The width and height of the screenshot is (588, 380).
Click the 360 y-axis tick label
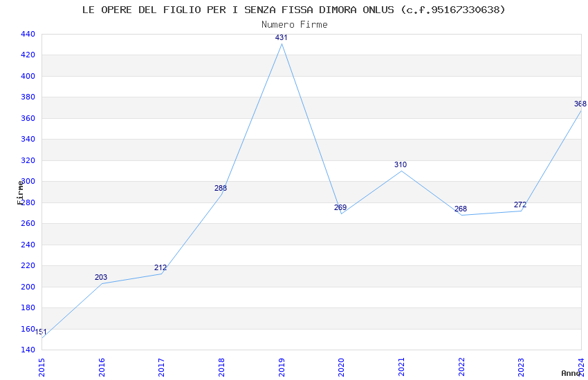click(x=28, y=118)
